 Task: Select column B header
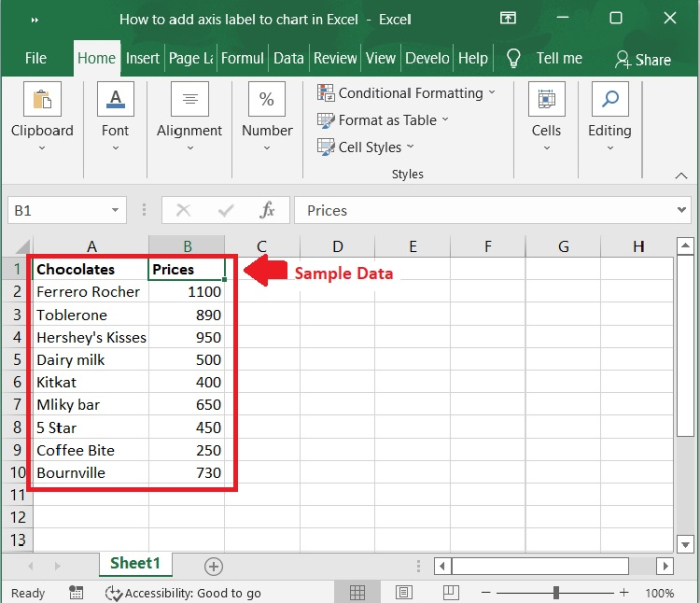(187, 246)
